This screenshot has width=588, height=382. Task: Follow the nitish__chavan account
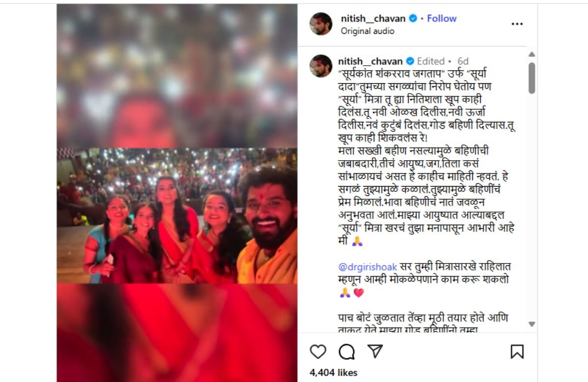click(x=441, y=18)
